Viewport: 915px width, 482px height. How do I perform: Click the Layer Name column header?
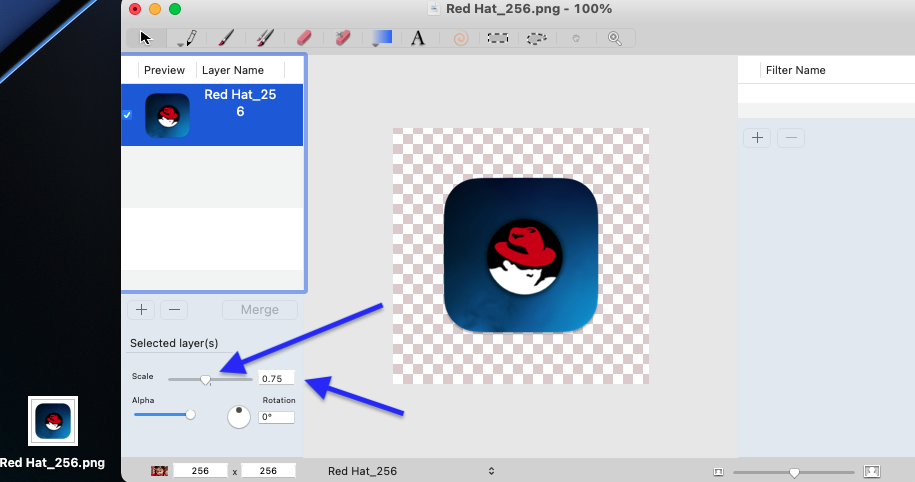tap(233, 70)
